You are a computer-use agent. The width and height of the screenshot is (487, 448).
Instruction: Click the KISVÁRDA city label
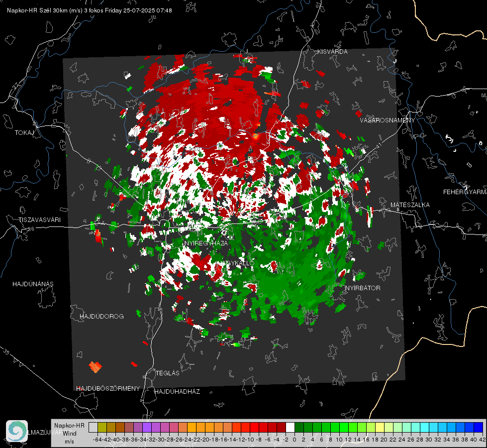(332, 52)
